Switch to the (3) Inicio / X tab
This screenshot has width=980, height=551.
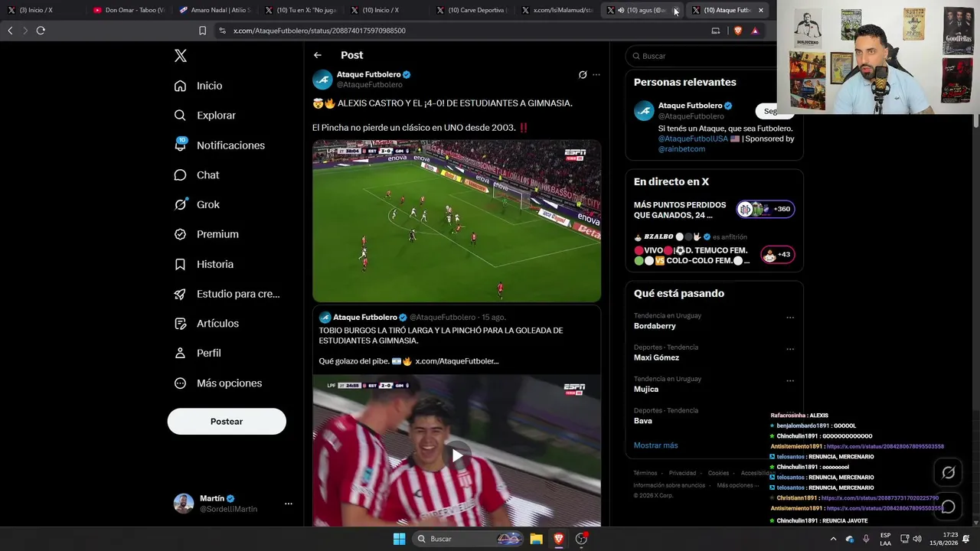click(42, 10)
